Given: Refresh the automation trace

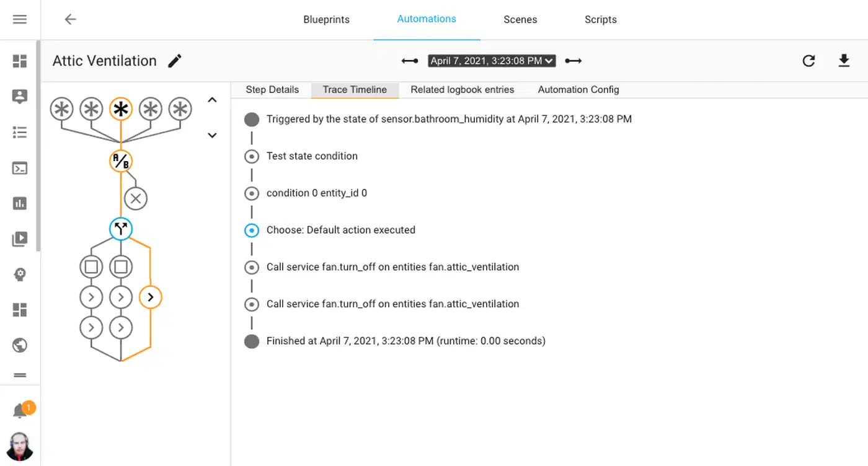Looking at the screenshot, I should (x=808, y=61).
